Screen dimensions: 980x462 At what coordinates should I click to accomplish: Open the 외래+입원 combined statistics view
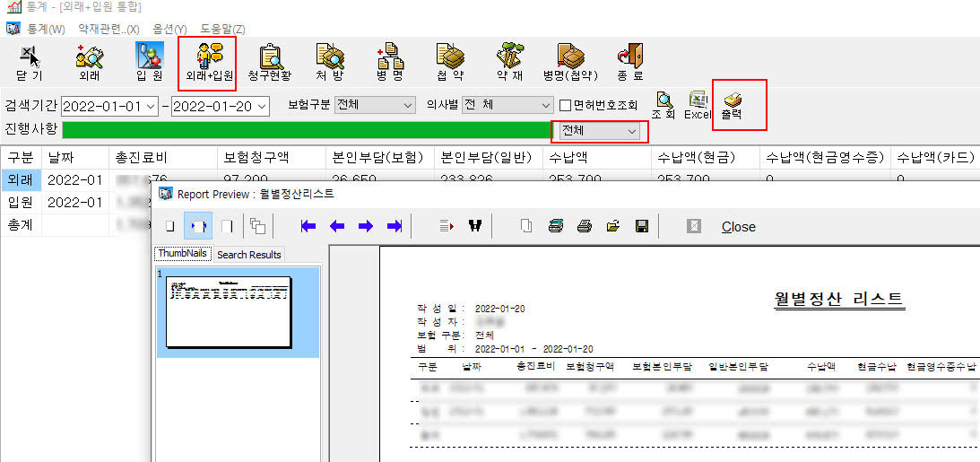(208, 61)
